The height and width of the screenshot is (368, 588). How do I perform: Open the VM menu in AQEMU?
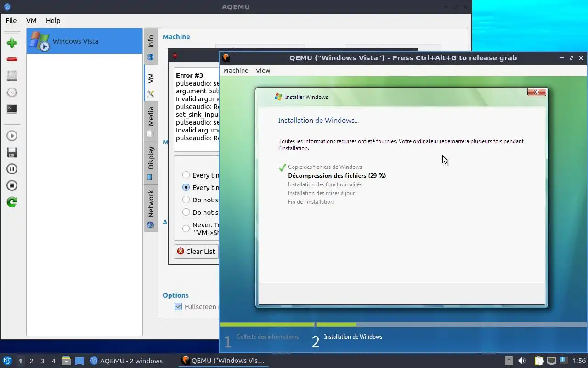tap(31, 21)
